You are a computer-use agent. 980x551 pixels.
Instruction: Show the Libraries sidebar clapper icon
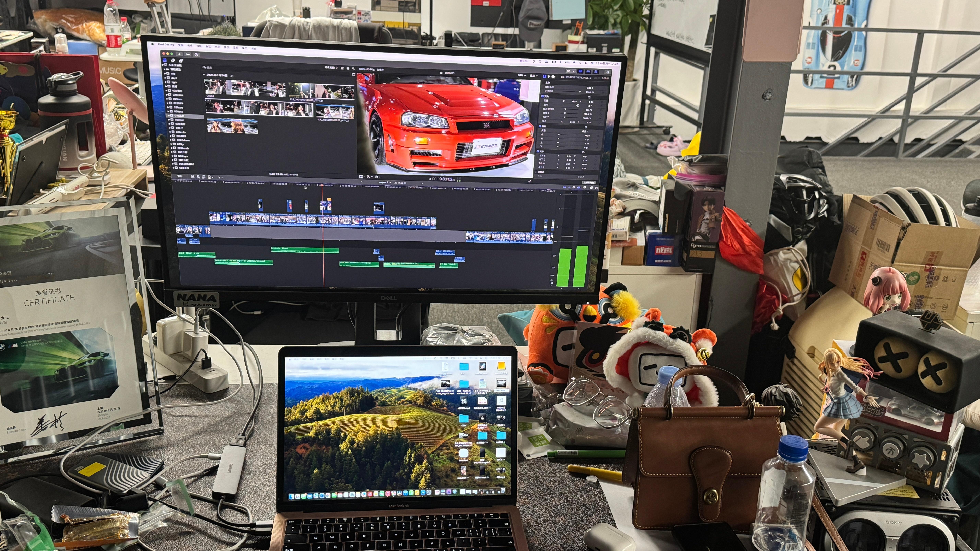tap(165, 60)
